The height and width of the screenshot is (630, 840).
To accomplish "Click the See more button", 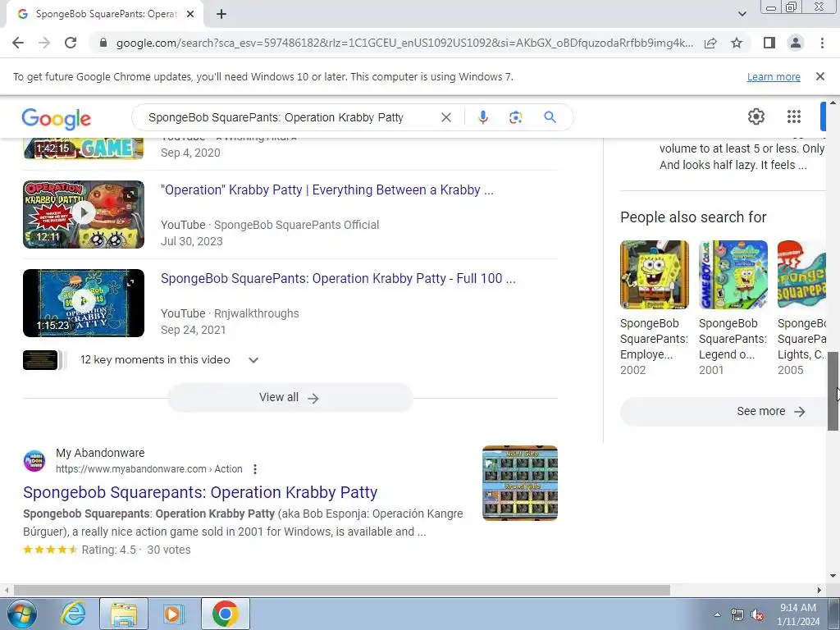I will (x=724, y=412).
